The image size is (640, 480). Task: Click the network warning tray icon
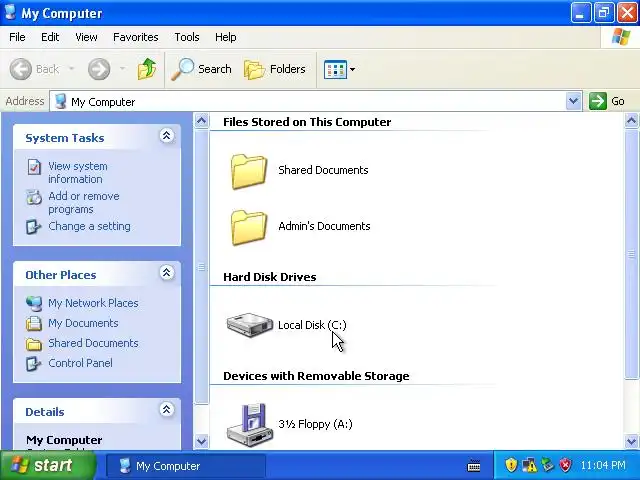pyautogui.click(x=529, y=465)
